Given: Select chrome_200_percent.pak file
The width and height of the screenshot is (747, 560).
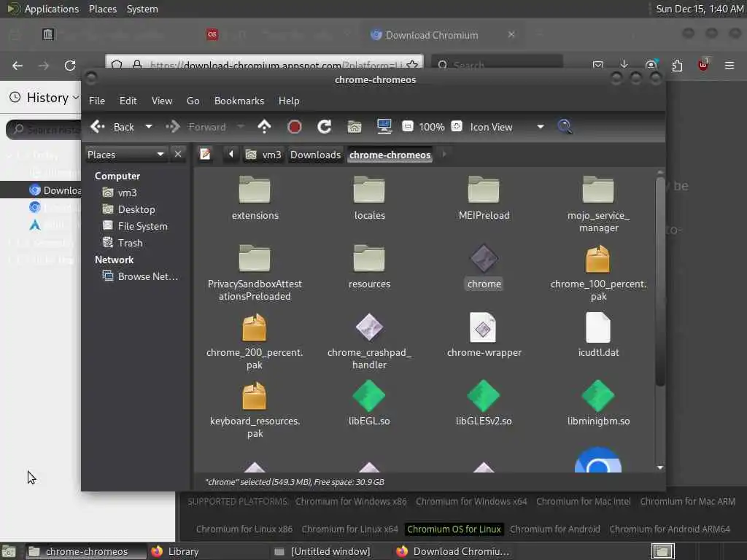Looking at the screenshot, I should pos(255,341).
